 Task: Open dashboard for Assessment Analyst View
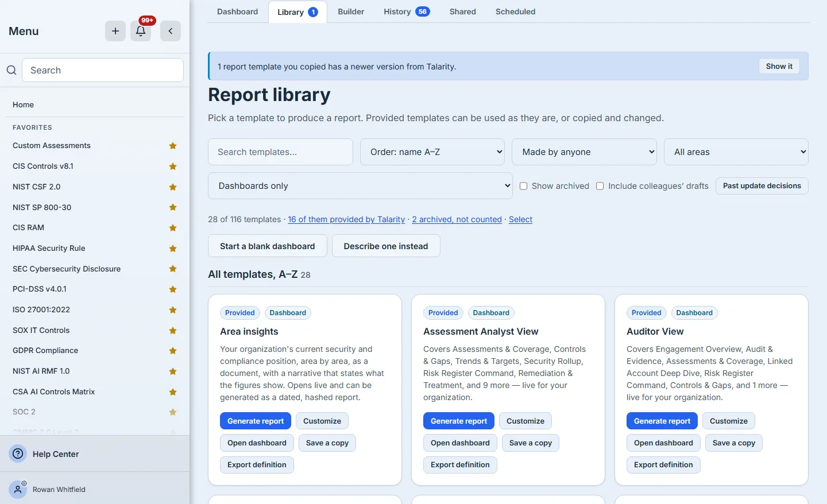460,443
